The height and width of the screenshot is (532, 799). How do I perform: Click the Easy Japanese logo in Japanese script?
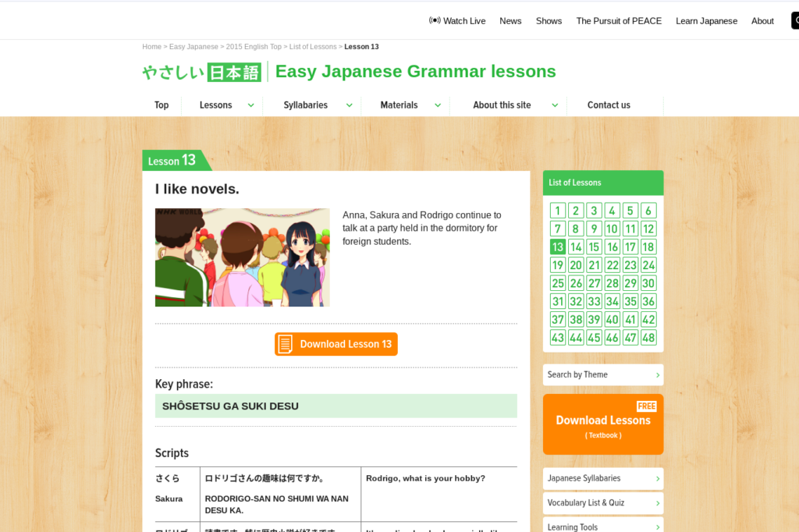coord(202,72)
